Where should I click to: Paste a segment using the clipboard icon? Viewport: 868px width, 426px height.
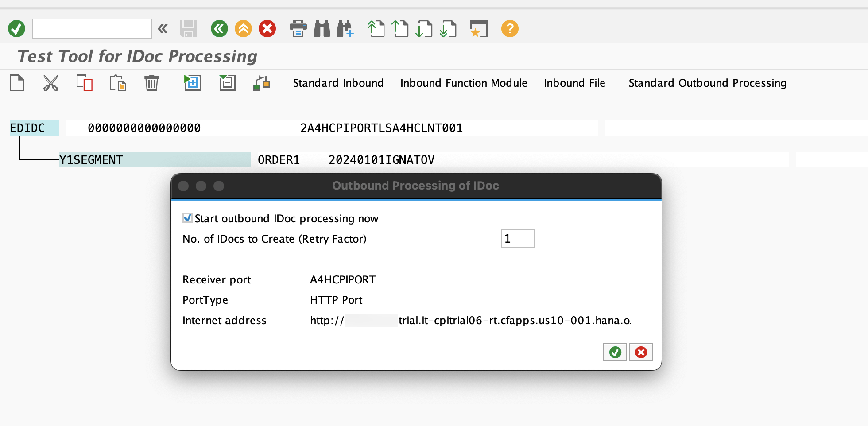click(117, 83)
